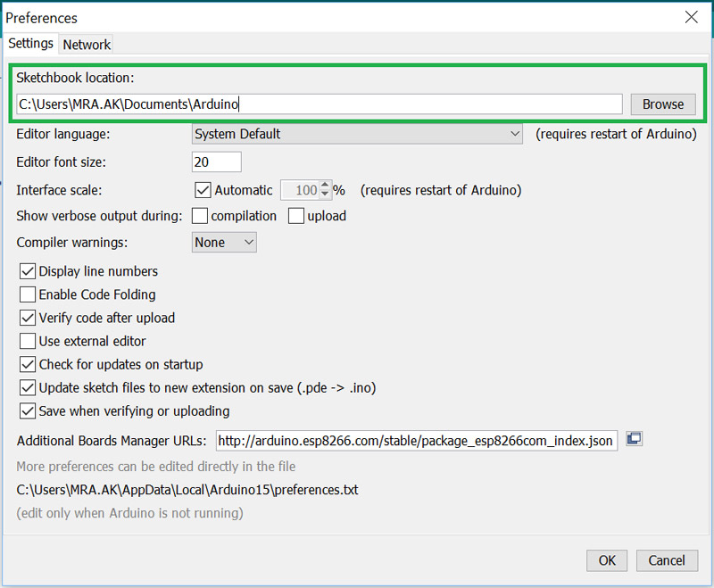Uncheck Display line numbers
Image resolution: width=714 pixels, height=588 pixels.
click(x=28, y=271)
